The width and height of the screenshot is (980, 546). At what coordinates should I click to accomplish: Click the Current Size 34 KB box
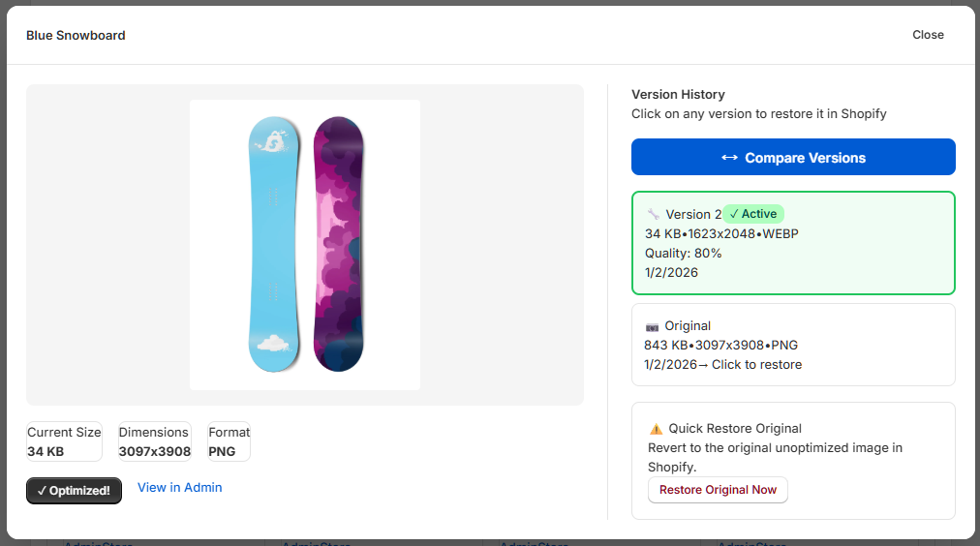(x=64, y=441)
